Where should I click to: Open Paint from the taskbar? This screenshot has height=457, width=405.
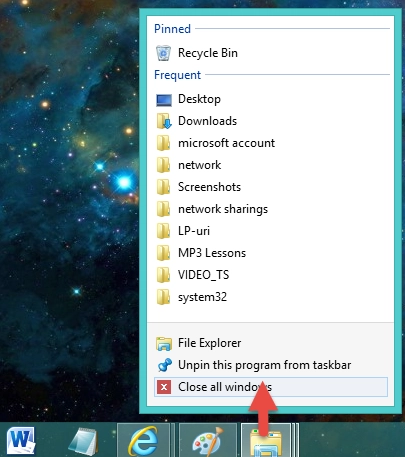[x=208, y=441]
